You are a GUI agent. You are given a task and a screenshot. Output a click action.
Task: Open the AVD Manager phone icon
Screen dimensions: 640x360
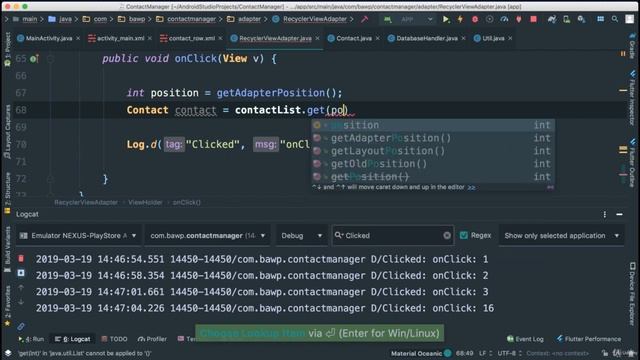click(x=567, y=19)
